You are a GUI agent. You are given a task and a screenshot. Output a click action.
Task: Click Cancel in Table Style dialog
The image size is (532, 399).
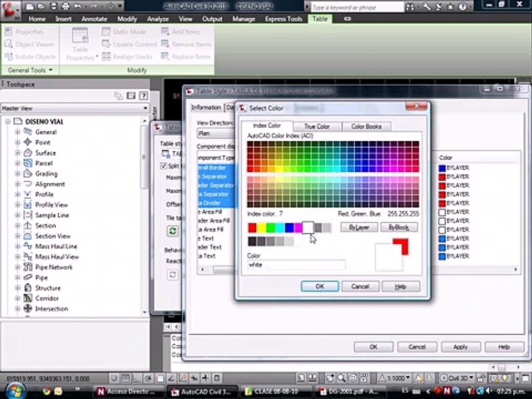click(417, 347)
